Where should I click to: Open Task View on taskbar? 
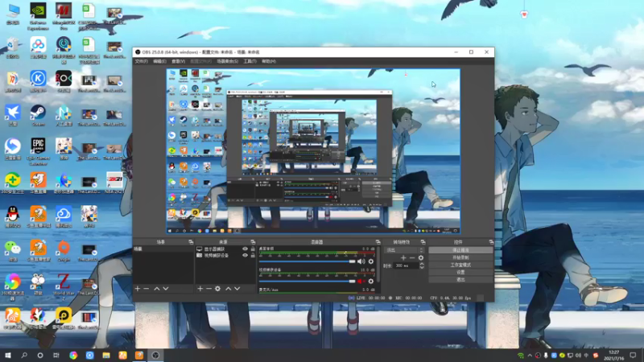56,356
